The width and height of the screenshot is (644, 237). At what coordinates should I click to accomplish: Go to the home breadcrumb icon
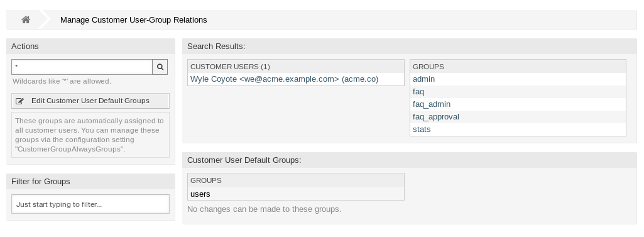point(26,19)
